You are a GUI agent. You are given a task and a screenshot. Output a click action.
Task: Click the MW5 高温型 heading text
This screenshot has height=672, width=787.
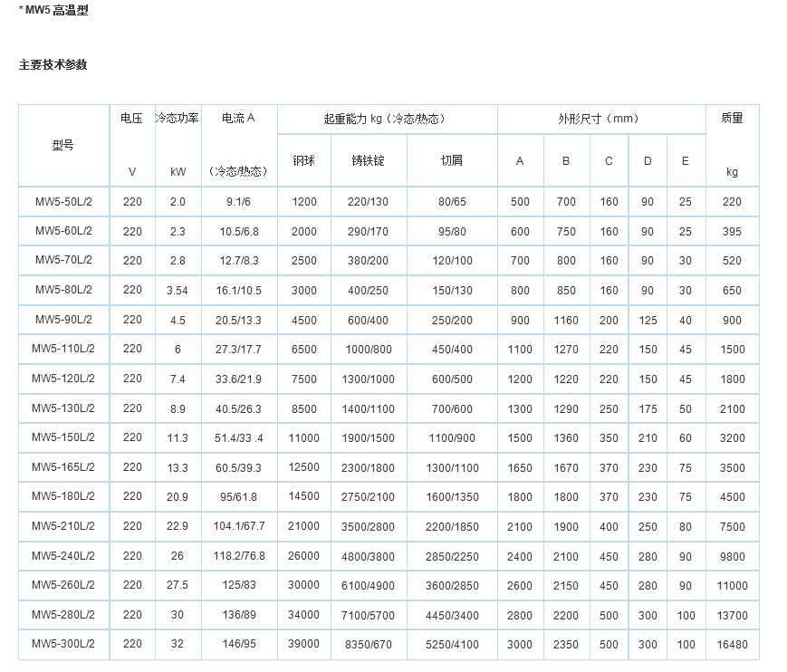coord(56,11)
